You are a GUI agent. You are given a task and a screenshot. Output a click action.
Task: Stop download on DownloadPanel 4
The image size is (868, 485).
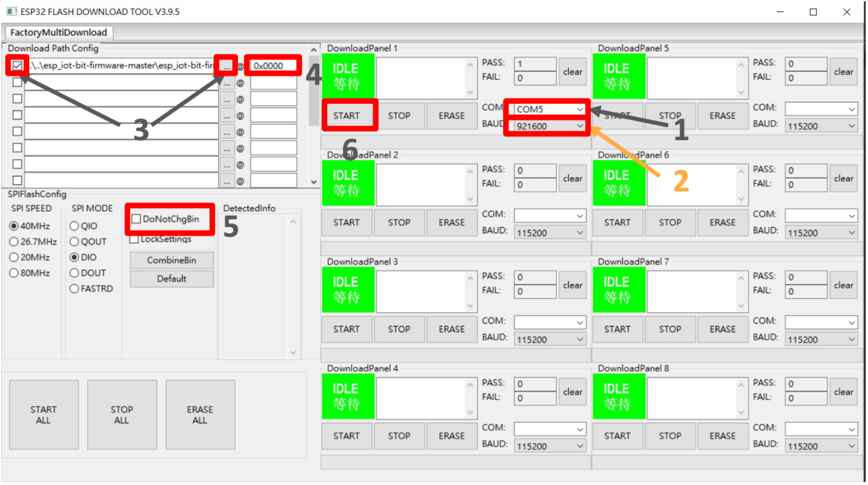pyautogui.click(x=399, y=436)
